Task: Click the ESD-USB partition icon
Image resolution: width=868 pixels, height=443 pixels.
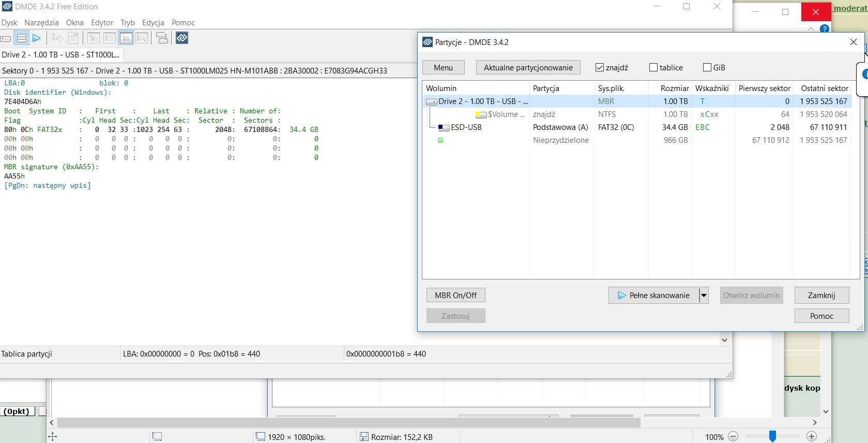Action: pyautogui.click(x=444, y=127)
